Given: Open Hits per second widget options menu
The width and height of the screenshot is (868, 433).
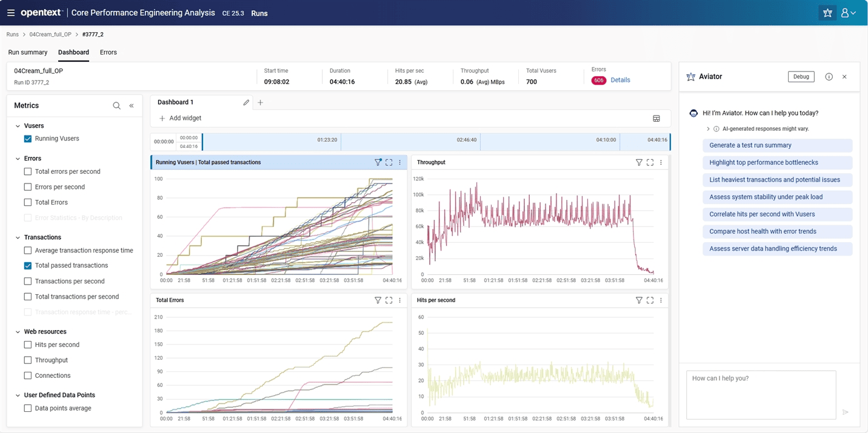Looking at the screenshot, I should click(x=661, y=300).
